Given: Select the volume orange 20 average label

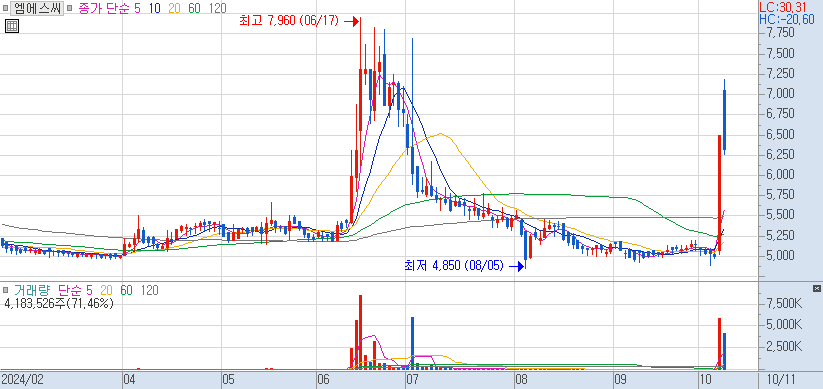Looking at the screenshot, I should pyautogui.click(x=106, y=290).
